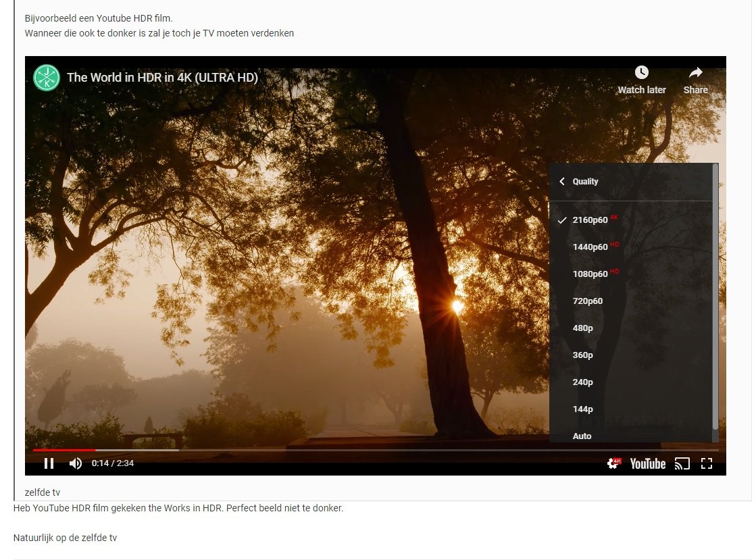Go back from the Quality menu
Image resolution: width=756 pixels, height=560 pixels.
562,182
